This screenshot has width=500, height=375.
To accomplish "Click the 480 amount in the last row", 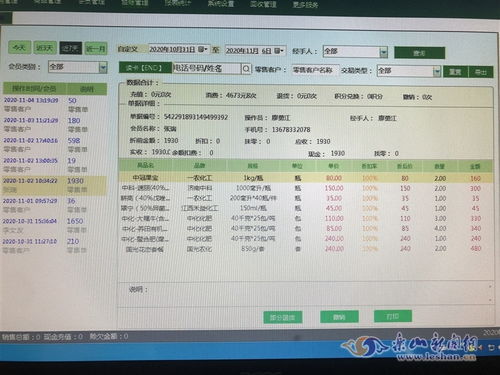I will click(476, 249).
